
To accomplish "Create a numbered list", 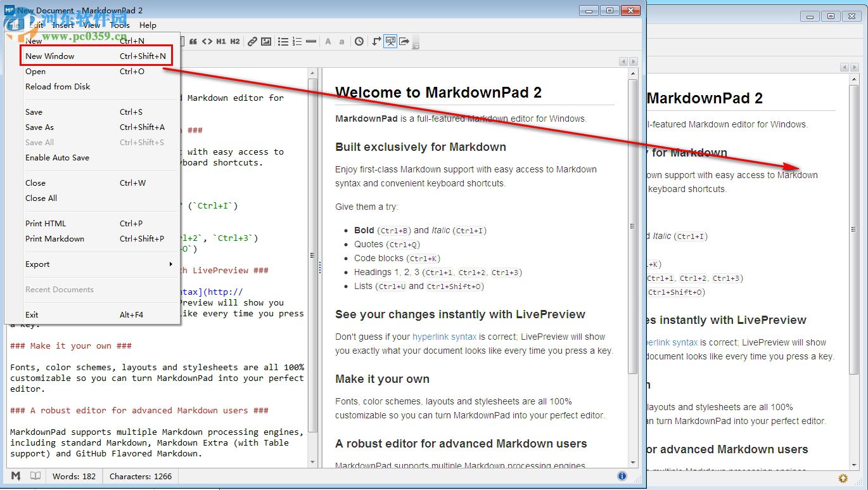I will pos(297,41).
